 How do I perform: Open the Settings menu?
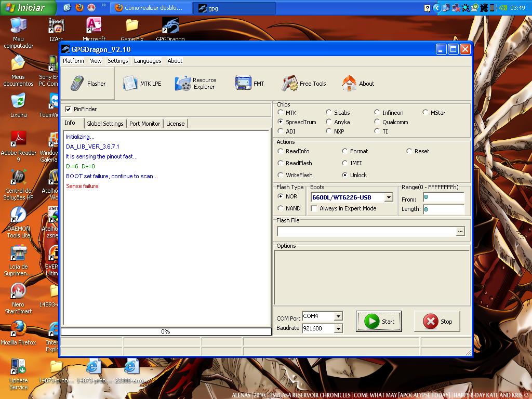118,61
